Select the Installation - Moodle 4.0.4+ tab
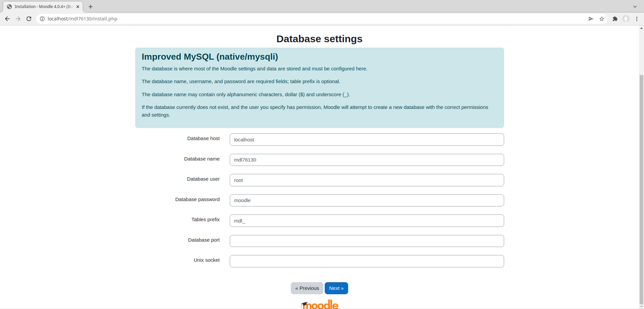The height and width of the screenshot is (309, 644). (x=43, y=7)
